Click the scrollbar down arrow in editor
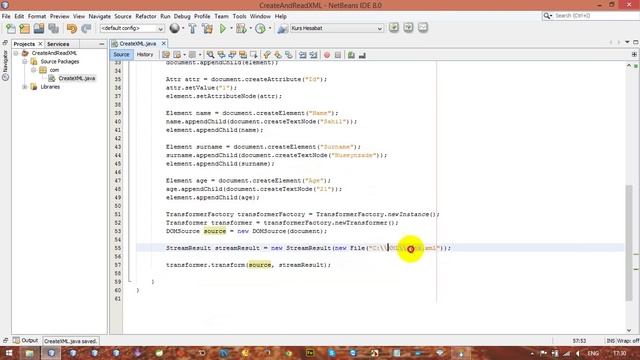This screenshot has height=360, width=640. (629, 330)
